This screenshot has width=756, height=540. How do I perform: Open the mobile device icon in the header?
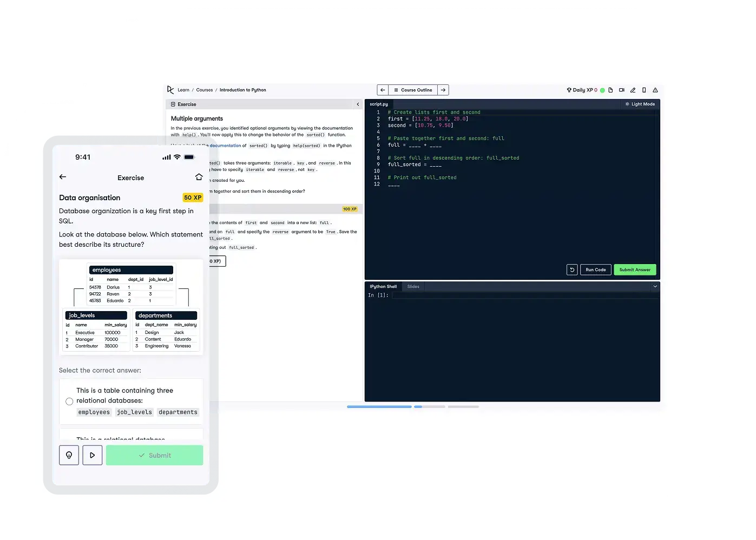(644, 90)
